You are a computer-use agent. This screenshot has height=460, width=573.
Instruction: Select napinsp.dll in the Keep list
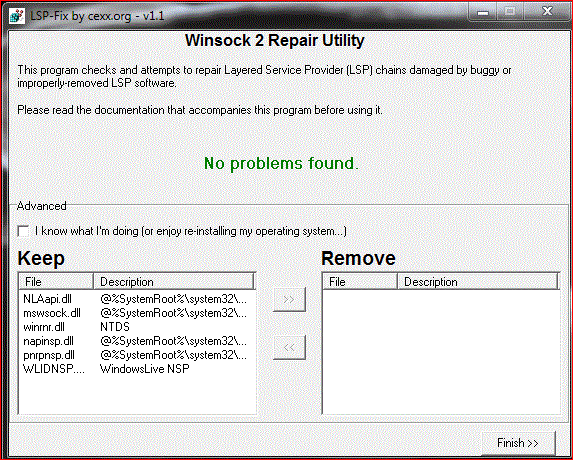point(136,341)
